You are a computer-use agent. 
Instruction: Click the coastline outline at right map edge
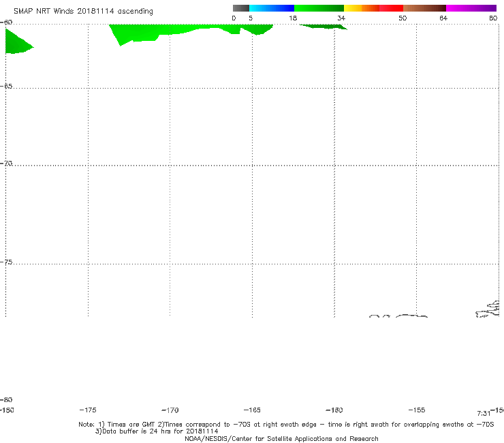[488, 309]
